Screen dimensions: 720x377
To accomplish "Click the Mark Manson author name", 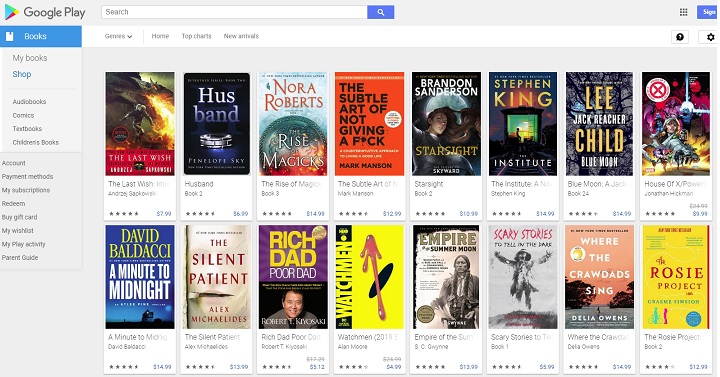I will (x=355, y=194).
